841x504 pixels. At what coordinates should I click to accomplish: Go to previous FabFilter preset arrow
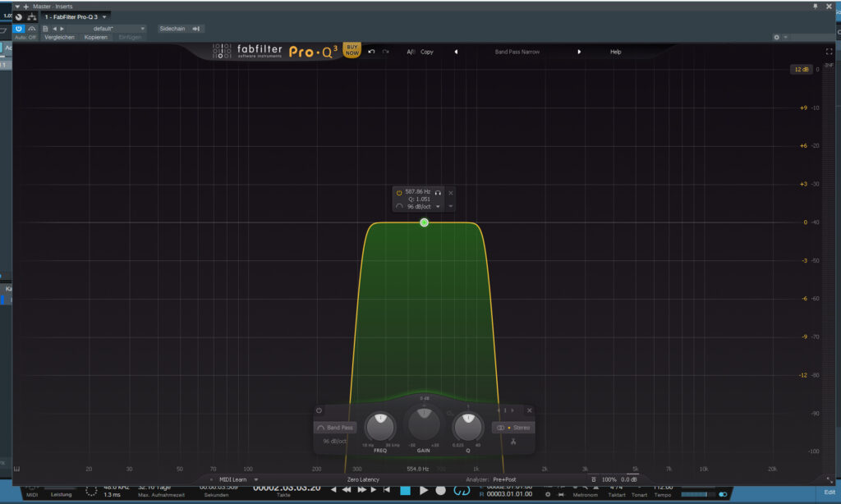(x=456, y=52)
